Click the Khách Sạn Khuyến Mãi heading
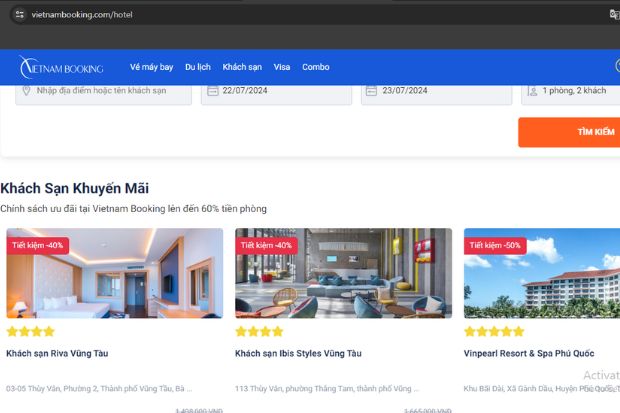 pyautogui.click(x=75, y=188)
